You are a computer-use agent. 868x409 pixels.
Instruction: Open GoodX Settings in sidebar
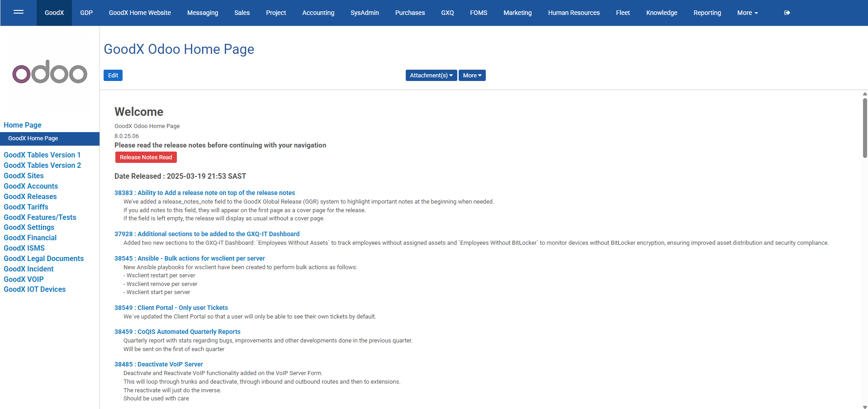(29, 227)
